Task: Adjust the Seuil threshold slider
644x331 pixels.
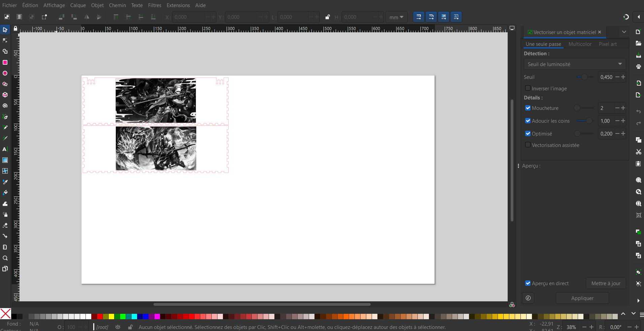Action: [585, 77]
